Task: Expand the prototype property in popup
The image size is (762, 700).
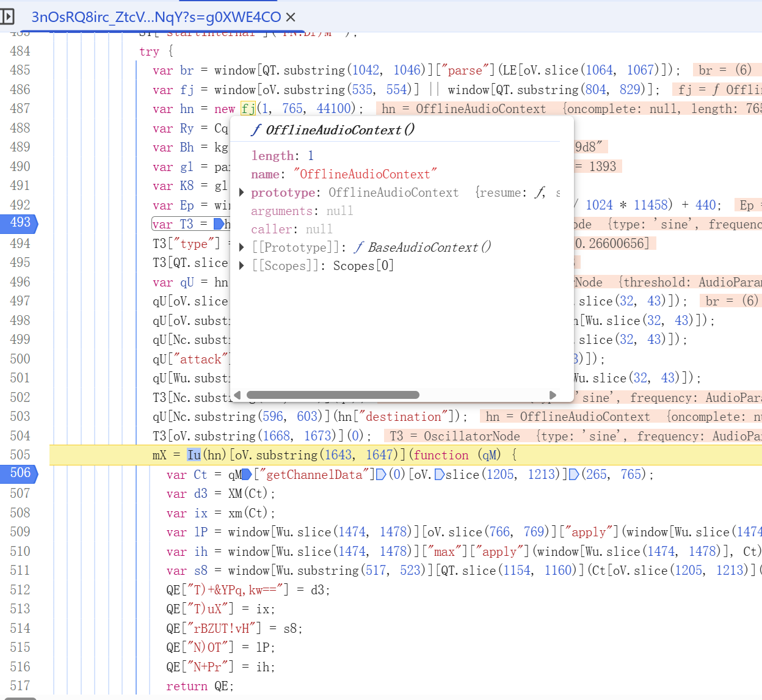Action: 242,193
